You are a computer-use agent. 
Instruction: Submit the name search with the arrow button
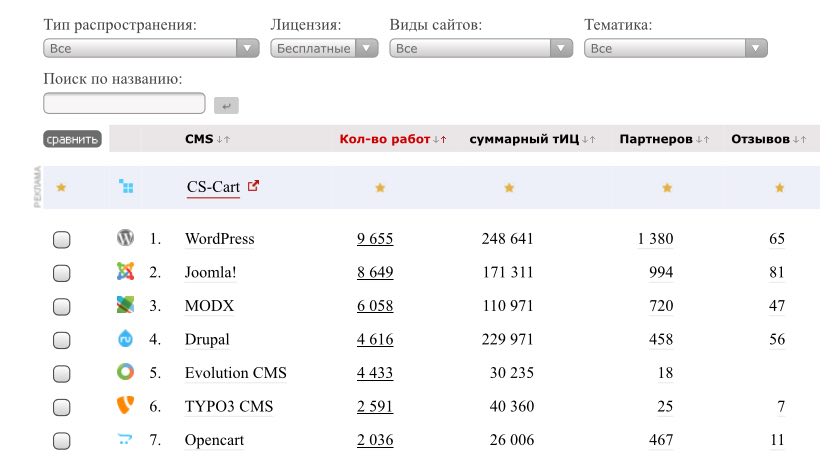point(226,106)
